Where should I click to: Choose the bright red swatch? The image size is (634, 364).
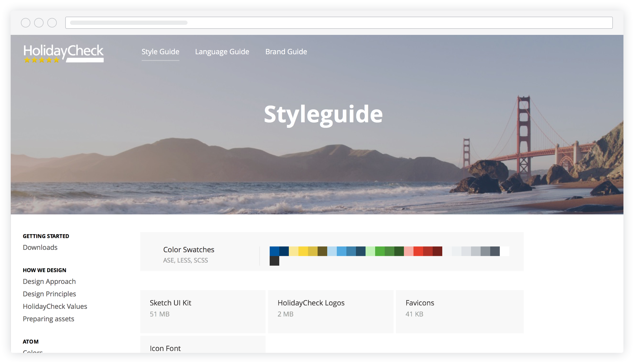point(418,251)
